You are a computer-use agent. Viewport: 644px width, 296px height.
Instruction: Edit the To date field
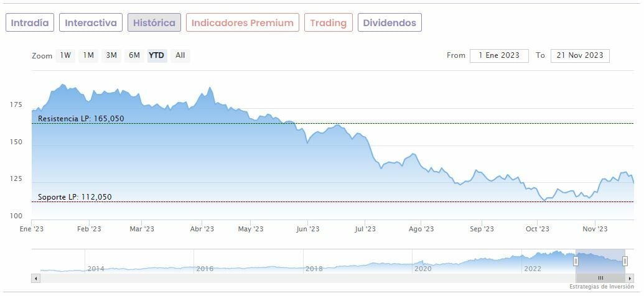[580, 55]
